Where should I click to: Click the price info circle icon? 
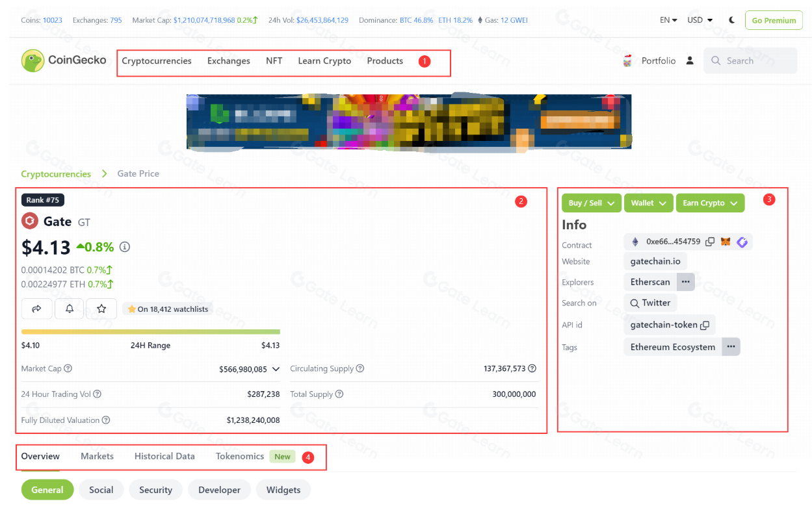(x=125, y=247)
